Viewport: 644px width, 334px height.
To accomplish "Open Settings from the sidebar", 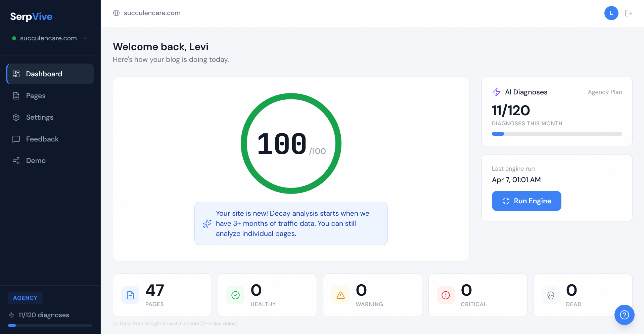I will click(x=40, y=117).
